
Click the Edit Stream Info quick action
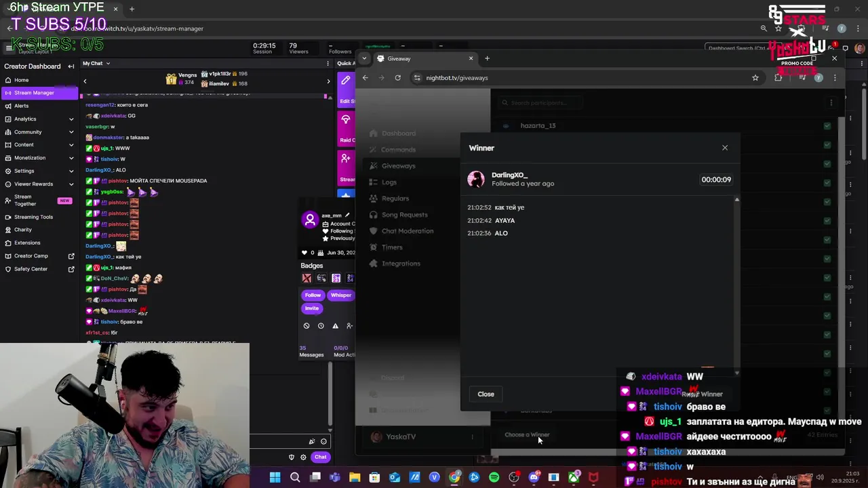click(x=346, y=89)
